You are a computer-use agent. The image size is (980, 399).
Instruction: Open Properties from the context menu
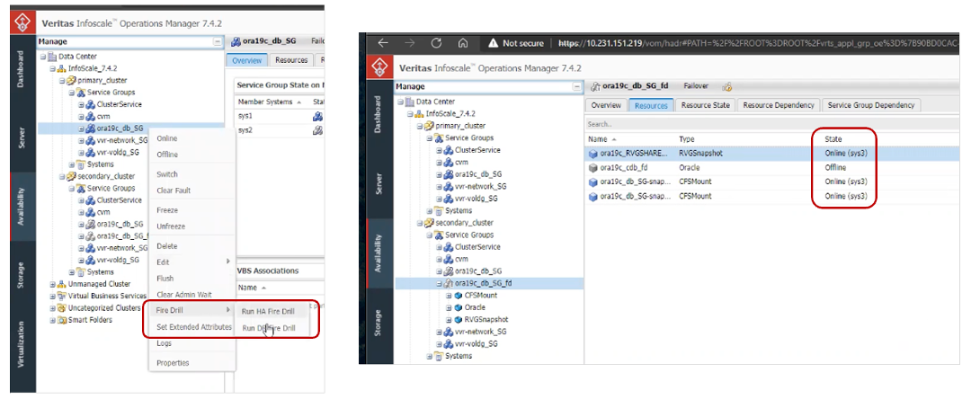(x=173, y=363)
